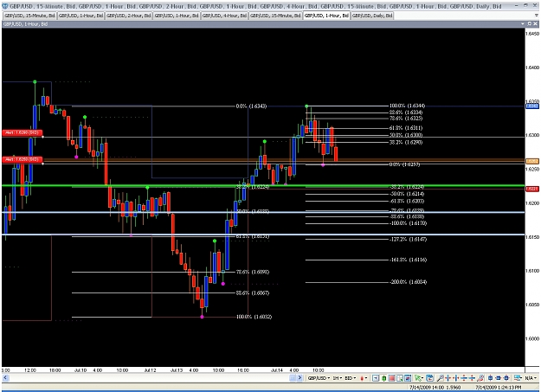This screenshot has width=541, height=392.
Task: Click the red square icon in the toolbar
Action: click(x=392, y=378)
